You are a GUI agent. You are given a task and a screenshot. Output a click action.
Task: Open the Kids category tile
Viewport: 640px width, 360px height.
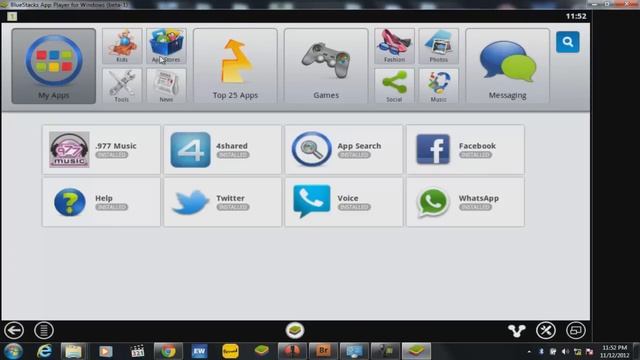pyautogui.click(x=122, y=46)
